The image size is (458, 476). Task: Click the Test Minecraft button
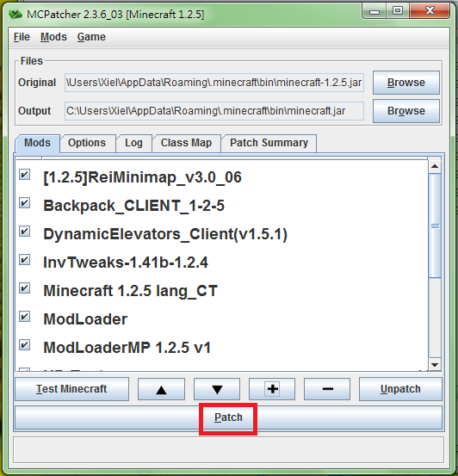coord(71,389)
